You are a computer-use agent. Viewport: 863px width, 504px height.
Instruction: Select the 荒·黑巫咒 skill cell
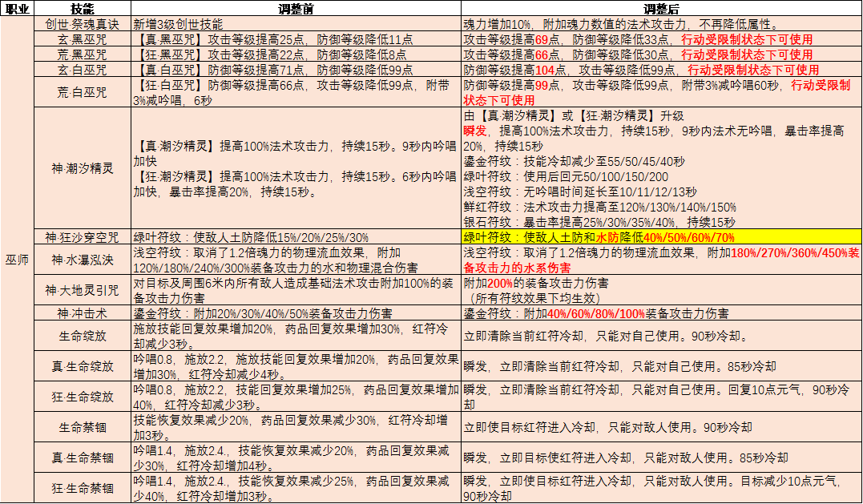point(83,54)
